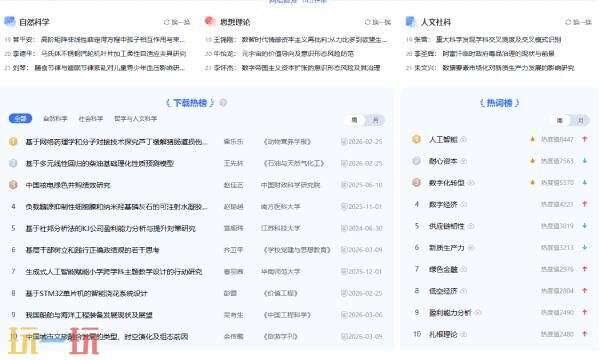Click the date icon in the rank-4 row
The width and height of the screenshot is (600, 360).
[344, 207]
